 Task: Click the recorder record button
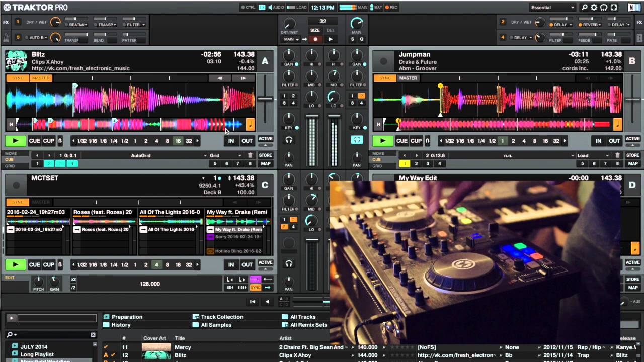click(315, 39)
